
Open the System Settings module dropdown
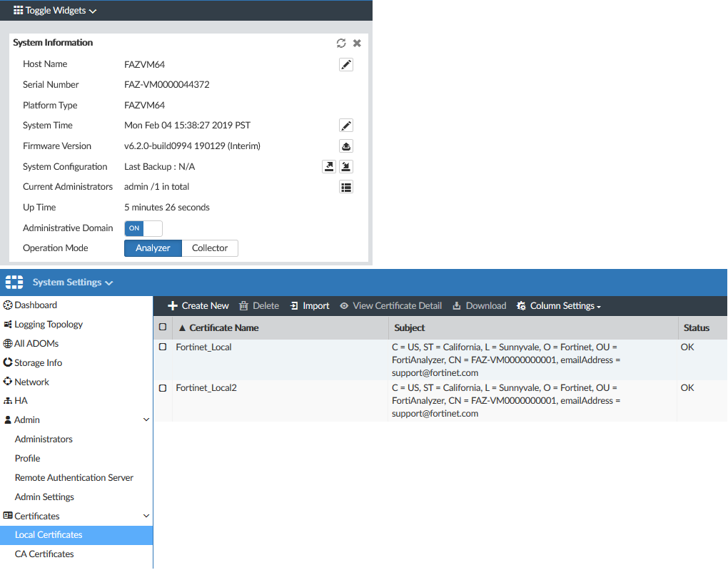(72, 283)
